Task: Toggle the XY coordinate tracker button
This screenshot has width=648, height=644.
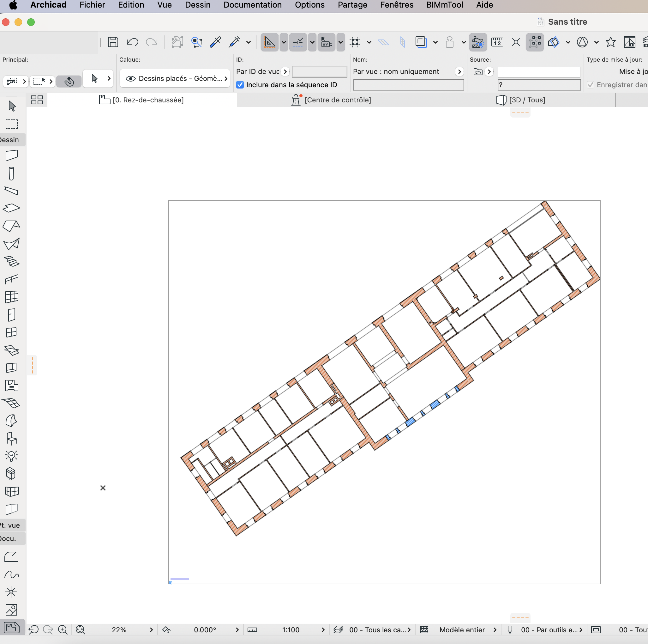Action: [326, 42]
